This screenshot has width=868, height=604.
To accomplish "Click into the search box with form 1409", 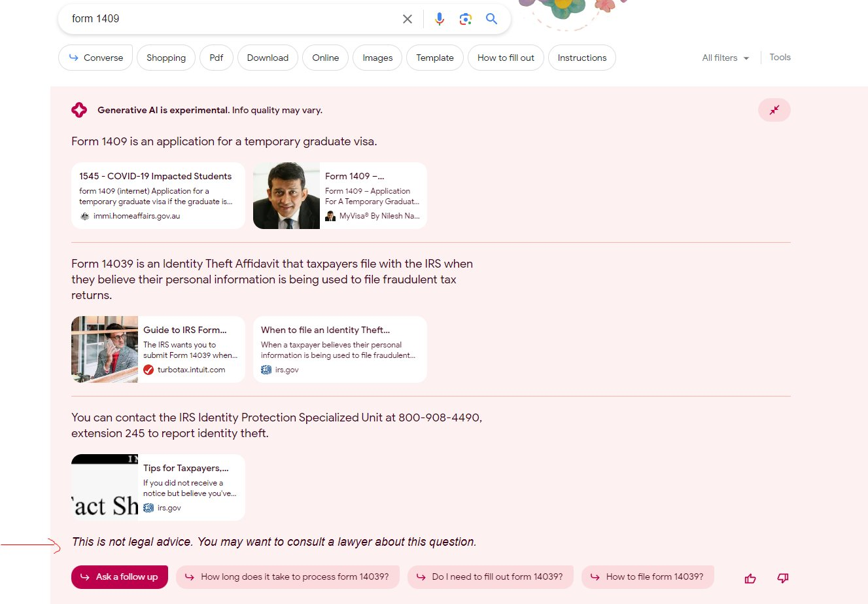I will point(229,19).
